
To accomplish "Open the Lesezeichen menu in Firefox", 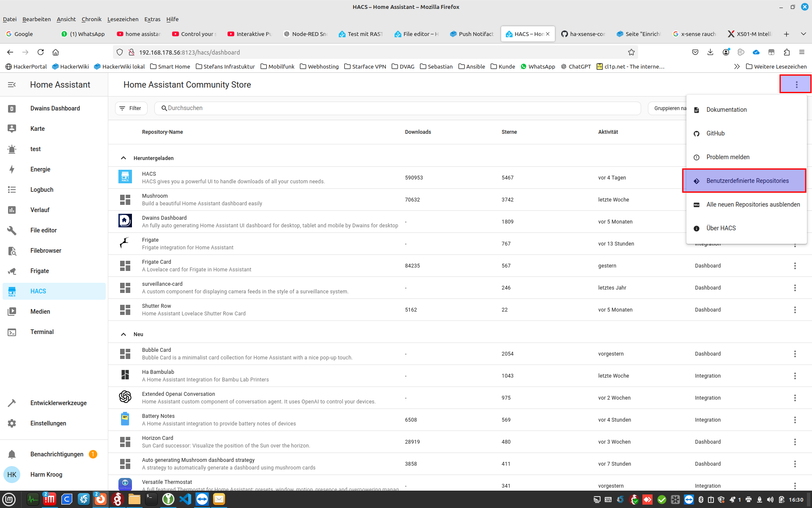I will tap(123, 19).
